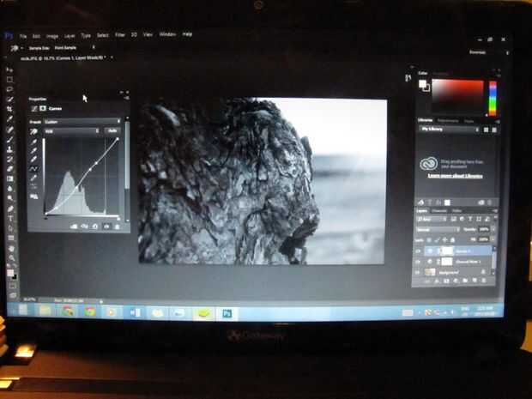Select the edit points curve mode
Image resolution: width=532 pixels, height=399 pixels.
tap(34, 168)
